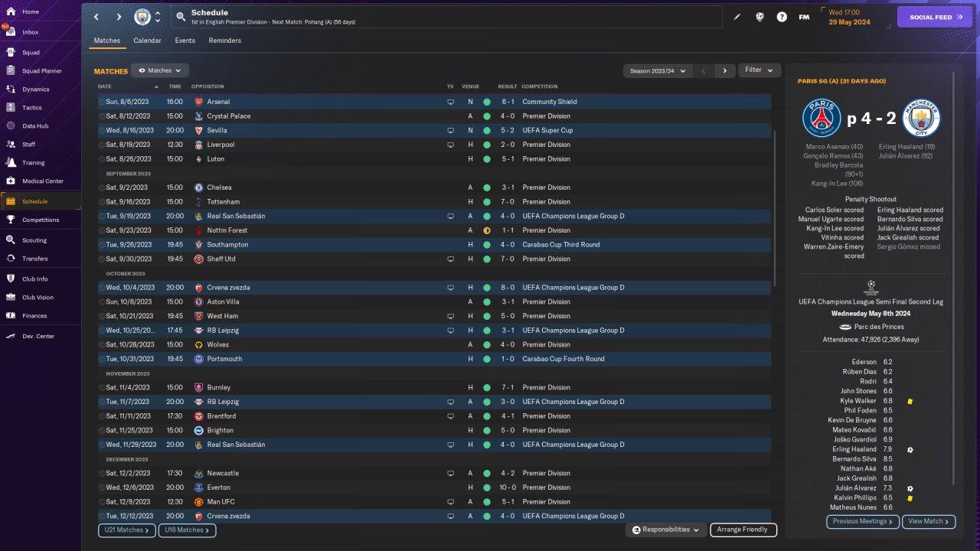Click the Time column header

click(x=175, y=86)
